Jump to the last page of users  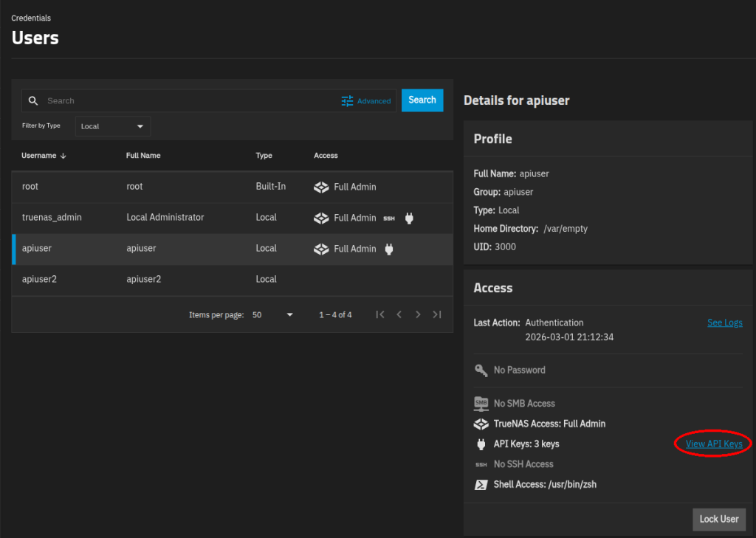coord(437,314)
